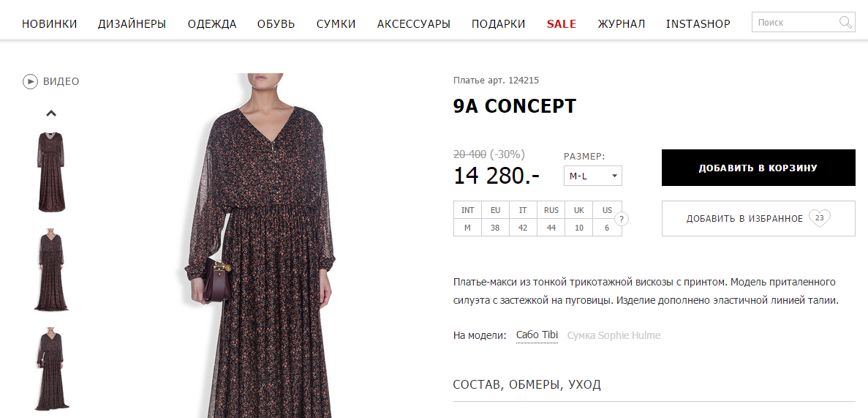868x418 pixels.
Task: Open the Сабо Tibi link
Action: [537, 335]
